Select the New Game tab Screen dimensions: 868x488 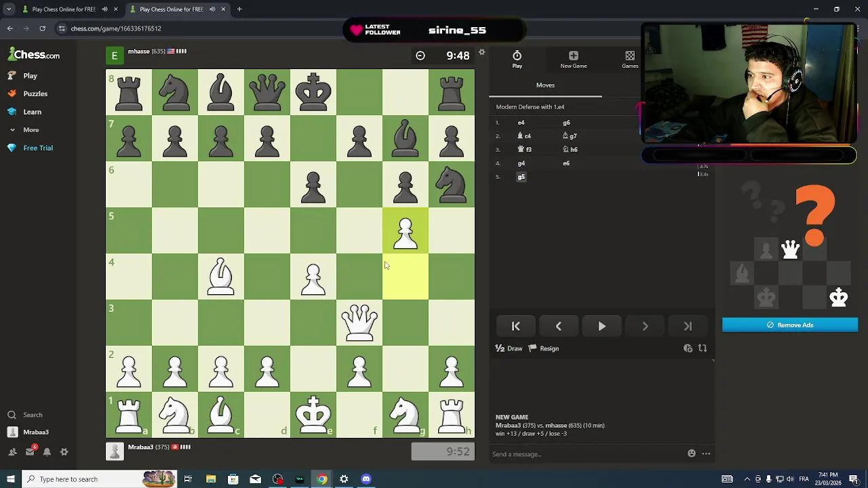click(574, 59)
